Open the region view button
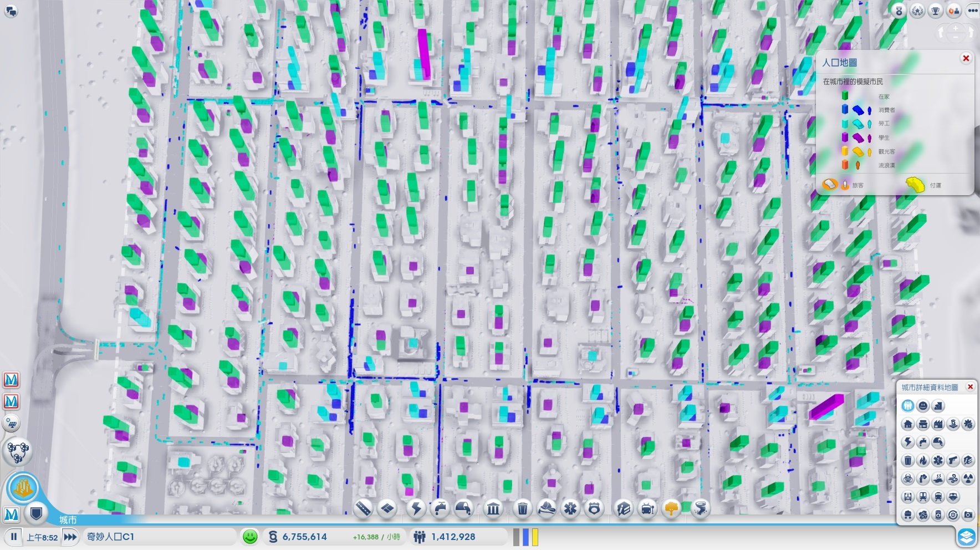The height and width of the screenshot is (550, 980). pos(18,452)
